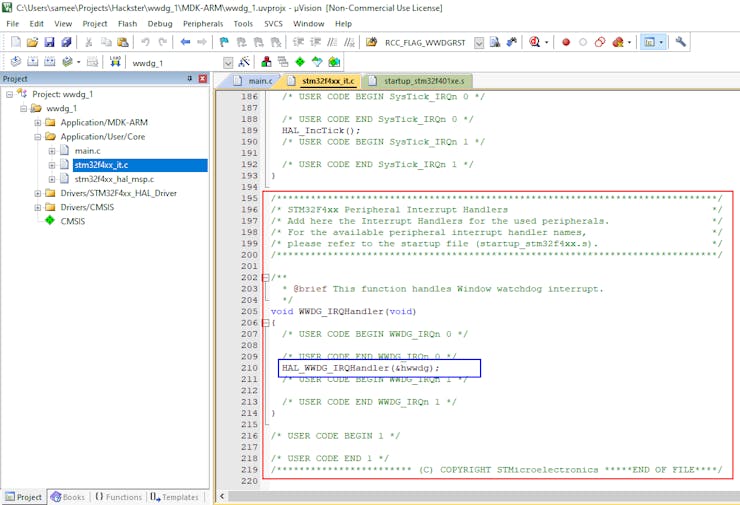The width and height of the screenshot is (740, 505).
Task: Click the Save all files icon
Action: [x=66, y=42]
